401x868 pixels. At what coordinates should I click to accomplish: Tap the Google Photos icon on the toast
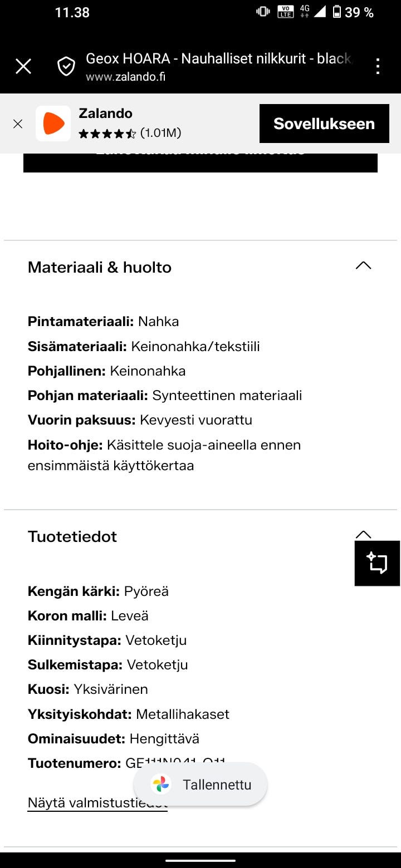pos(161,784)
